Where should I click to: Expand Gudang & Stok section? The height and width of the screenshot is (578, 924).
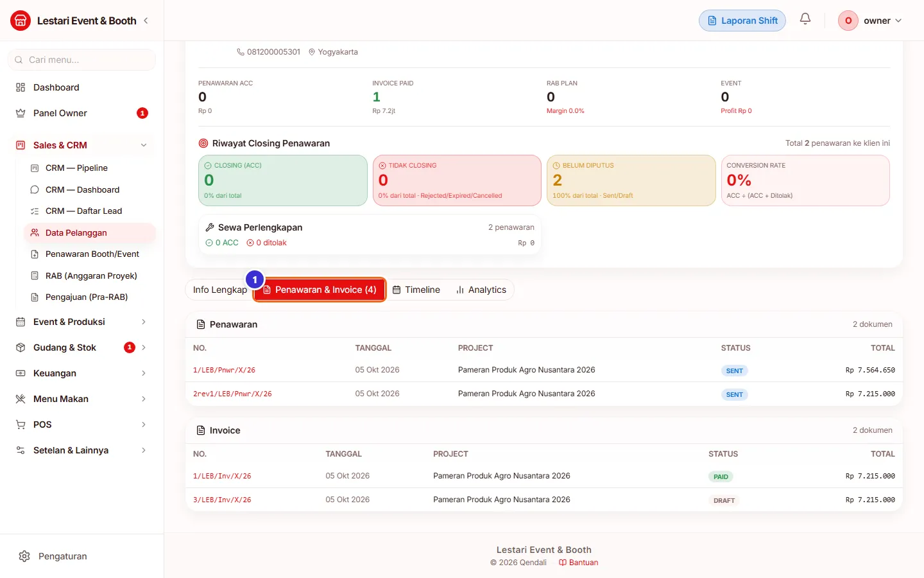point(81,347)
